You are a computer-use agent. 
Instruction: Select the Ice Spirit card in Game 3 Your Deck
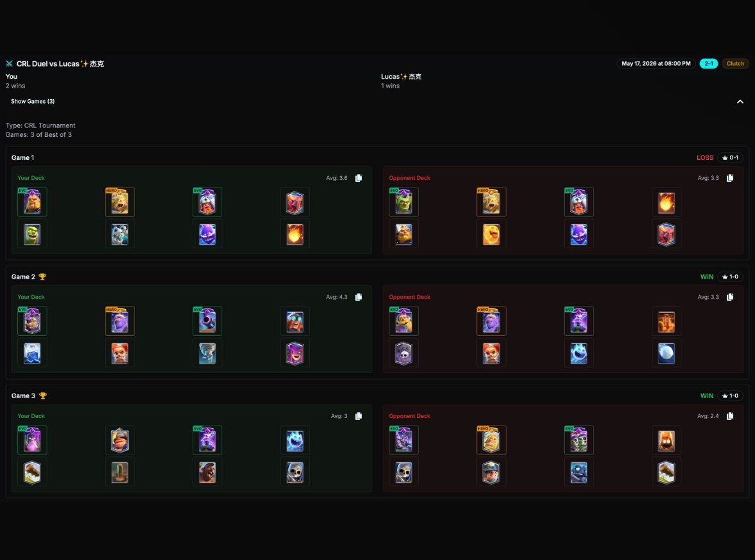[x=295, y=440]
